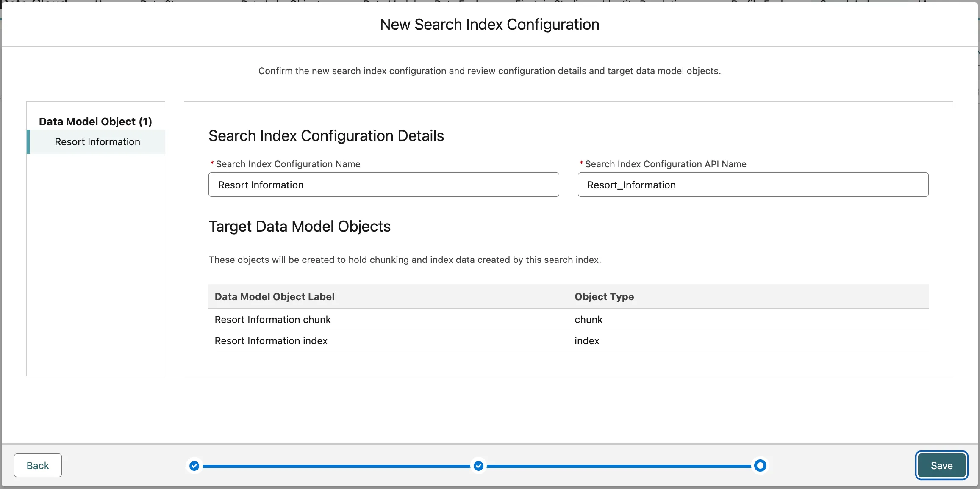Select Resort Information in the sidebar list

(97, 142)
